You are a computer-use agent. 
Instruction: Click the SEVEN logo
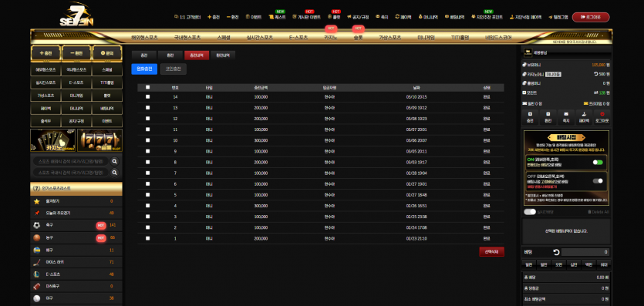pyautogui.click(x=76, y=15)
